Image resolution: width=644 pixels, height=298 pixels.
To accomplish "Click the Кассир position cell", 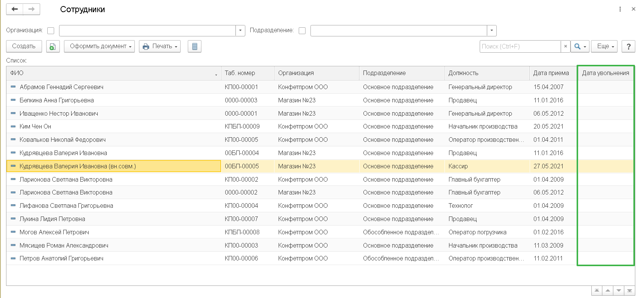I will point(487,166).
